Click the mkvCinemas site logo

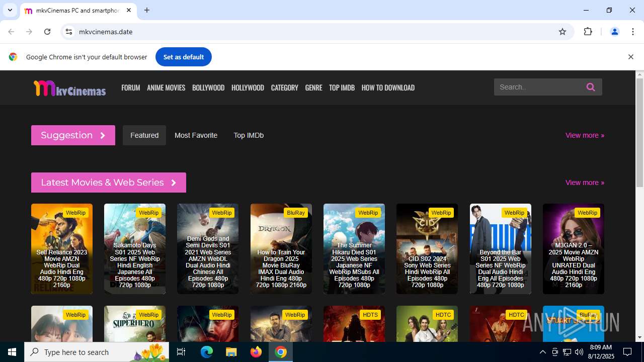69,88
